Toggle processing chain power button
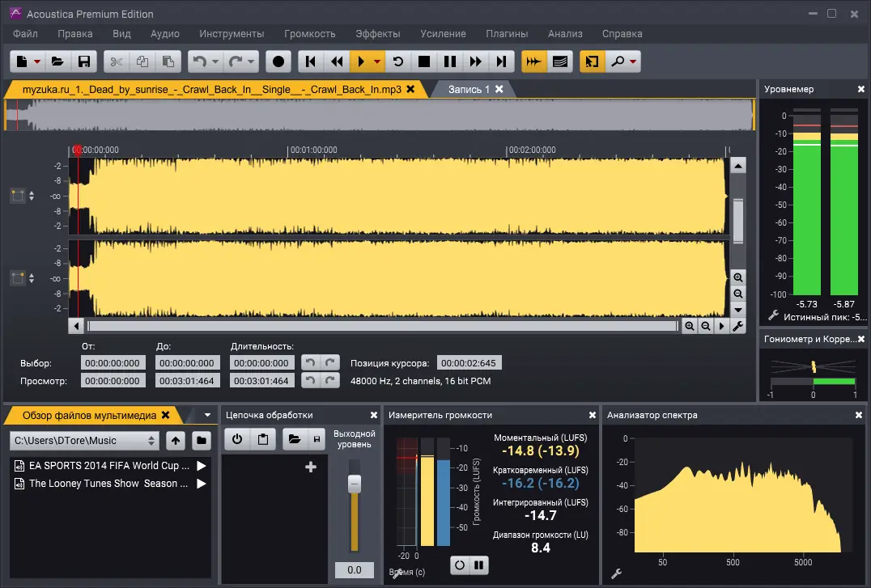This screenshot has height=588, width=871. tap(237, 439)
